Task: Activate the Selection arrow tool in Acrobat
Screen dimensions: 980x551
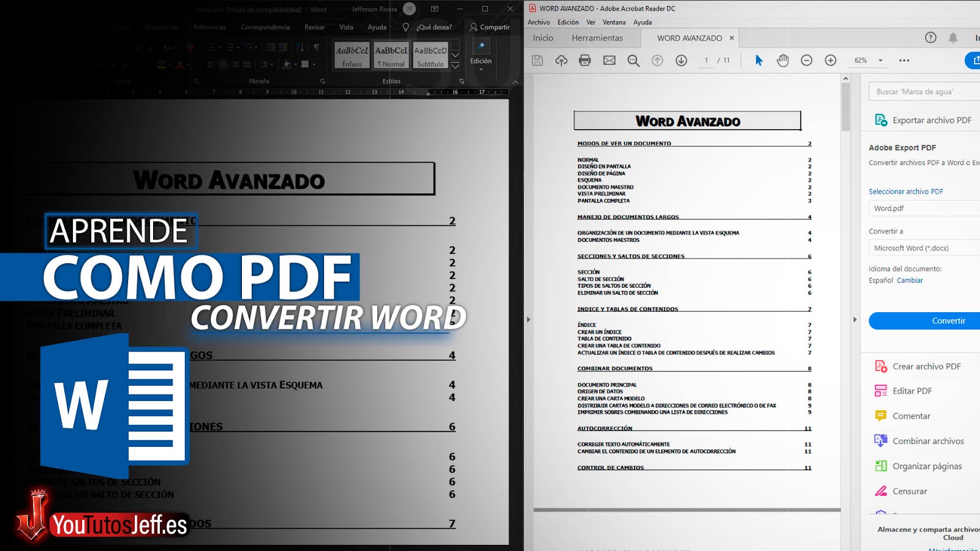Action: 759,60
